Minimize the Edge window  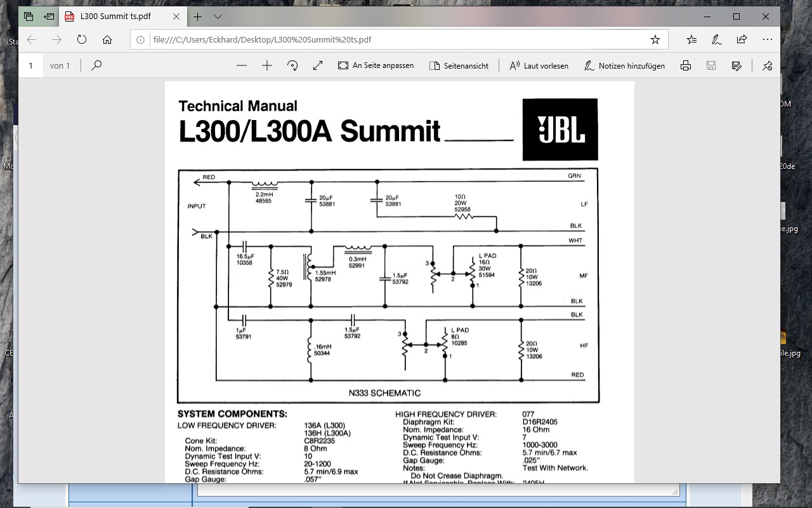pos(707,17)
